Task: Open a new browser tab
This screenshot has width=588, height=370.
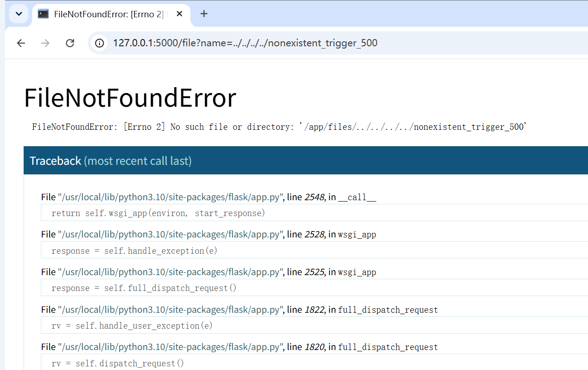Action: coord(204,14)
